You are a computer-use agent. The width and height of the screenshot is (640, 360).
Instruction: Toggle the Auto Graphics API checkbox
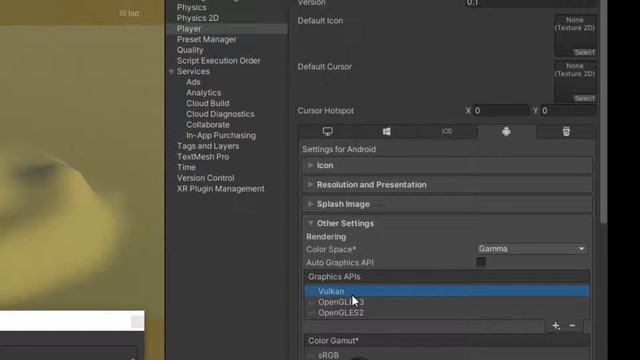click(x=481, y=262)
